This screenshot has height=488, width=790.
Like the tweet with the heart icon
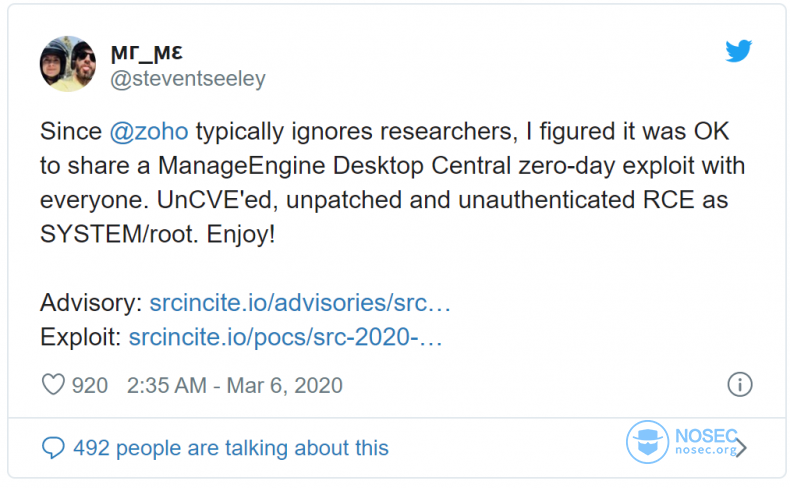(53, 385)
